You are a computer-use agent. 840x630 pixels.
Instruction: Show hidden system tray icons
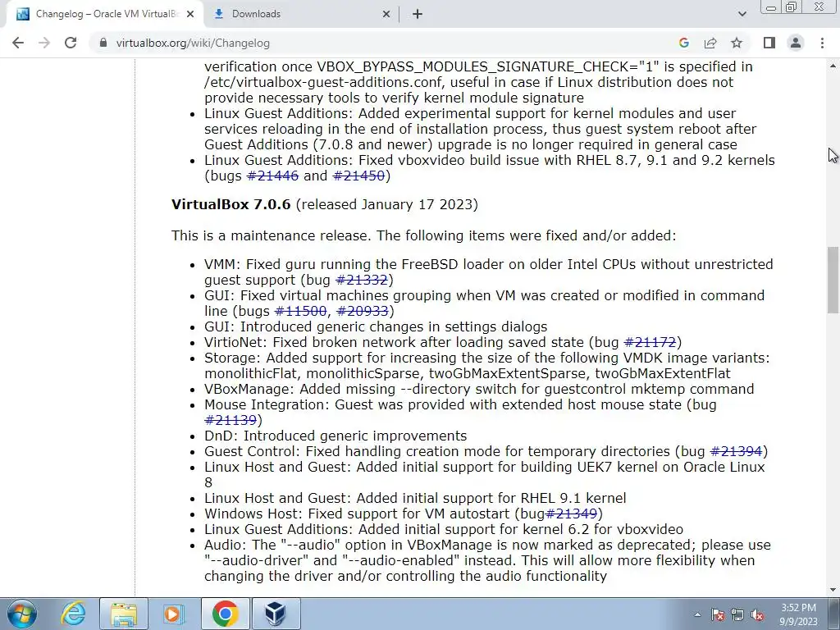(697, 614)
